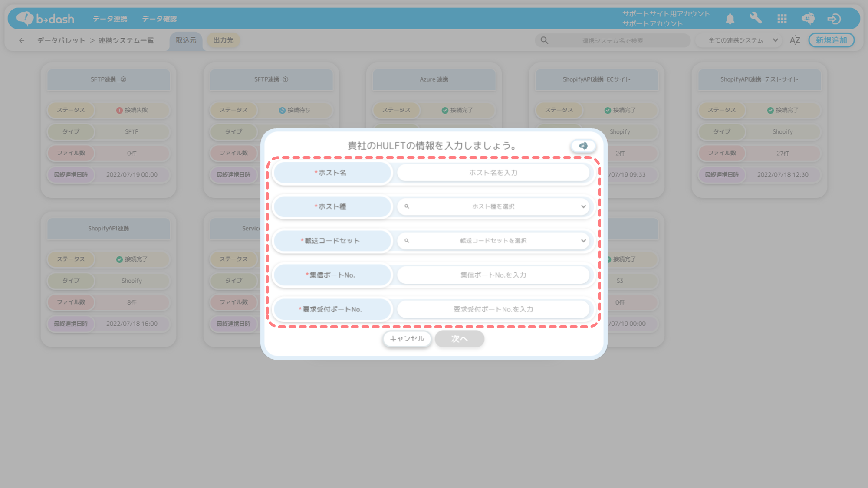Click the mascot help button in dialog
868x488 pixels.
[583, 146]
